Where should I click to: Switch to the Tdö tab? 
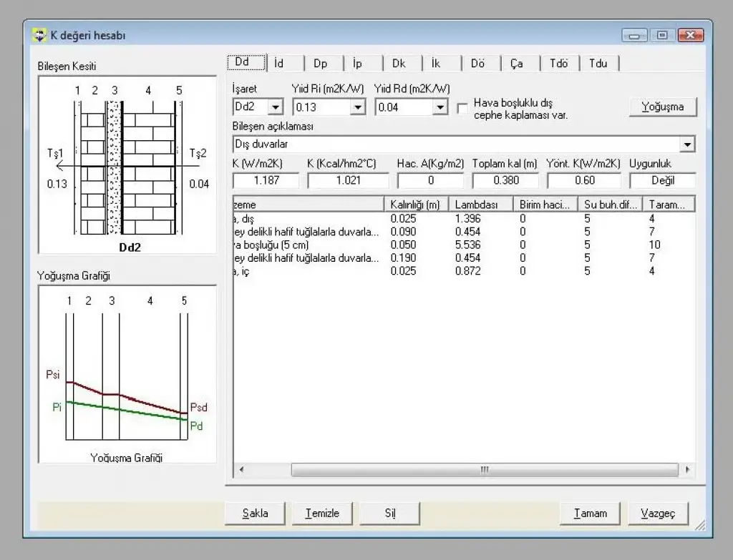click(x=558, y=64)
